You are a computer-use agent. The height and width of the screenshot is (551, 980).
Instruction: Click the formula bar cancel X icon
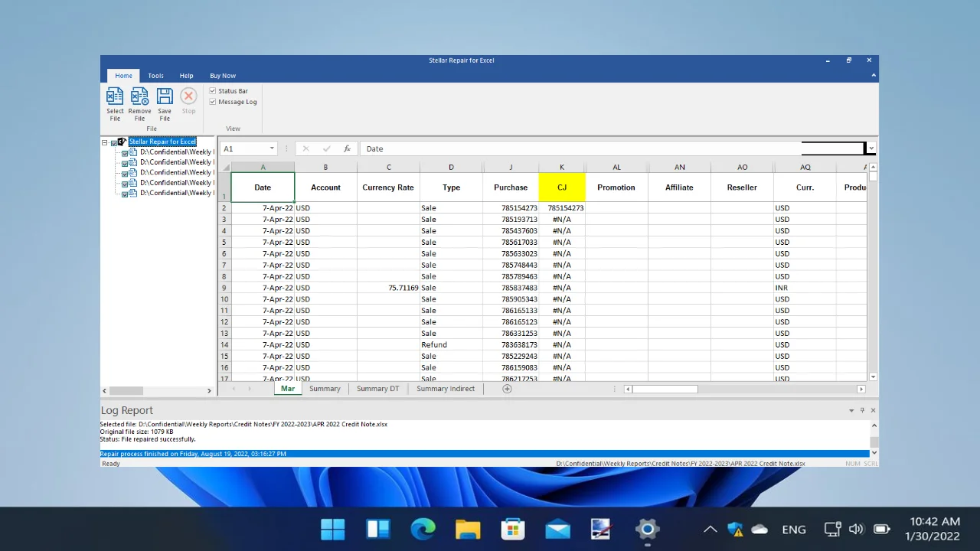pos(305,148)
